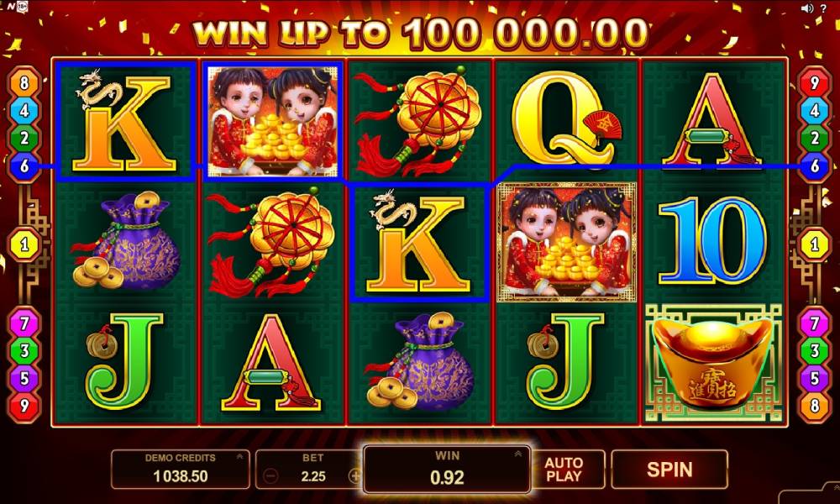Select payline 4 blue marker on left
This screenshot has width=840, height=504.
point(24,111)
